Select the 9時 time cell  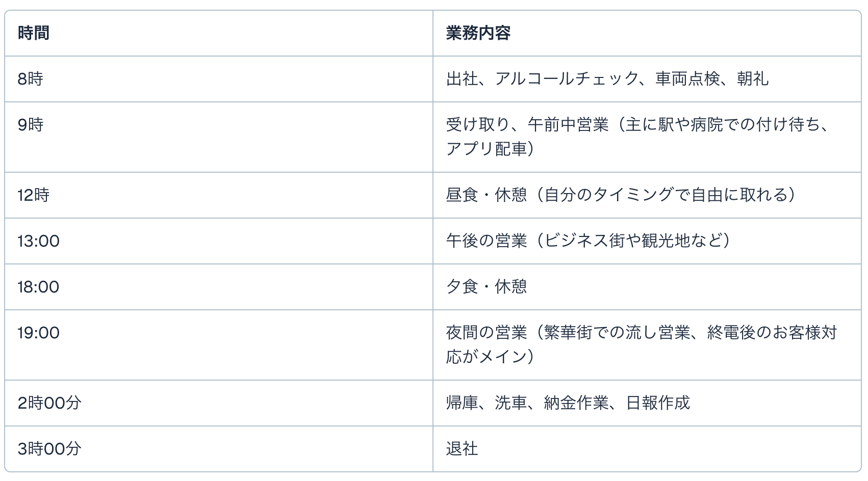[31, 125]
